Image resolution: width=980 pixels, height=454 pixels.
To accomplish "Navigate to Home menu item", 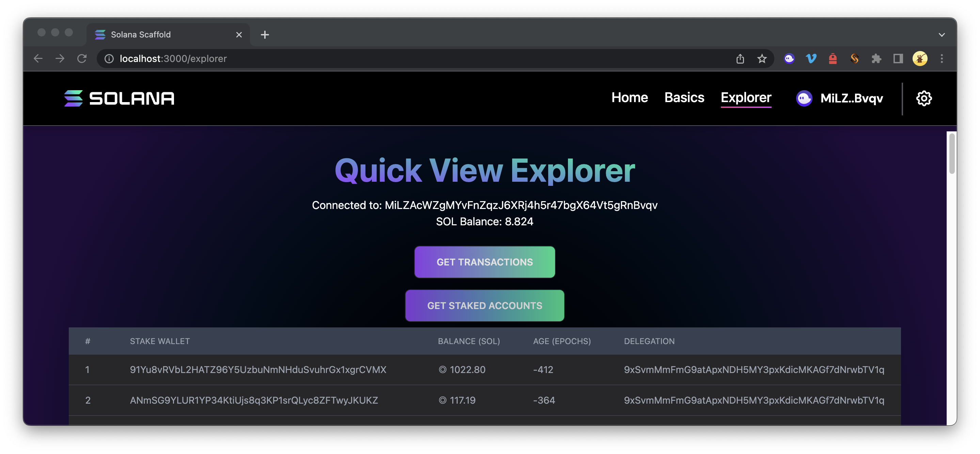I will click(x=629, y=98).
